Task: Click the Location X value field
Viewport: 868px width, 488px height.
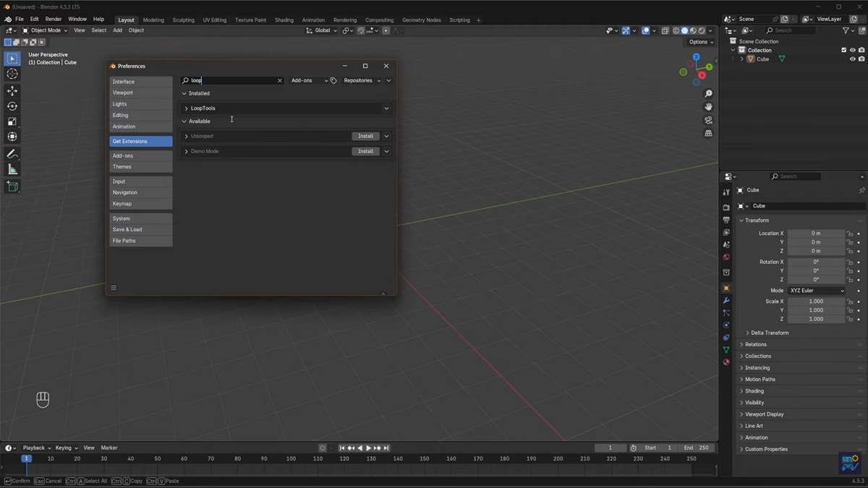Action: point(816,234)
